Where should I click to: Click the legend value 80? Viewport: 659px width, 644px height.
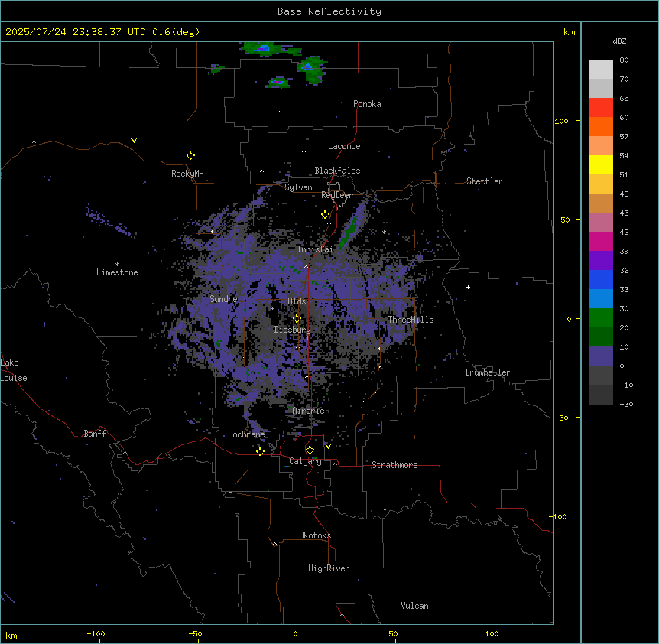pos(624,60)
